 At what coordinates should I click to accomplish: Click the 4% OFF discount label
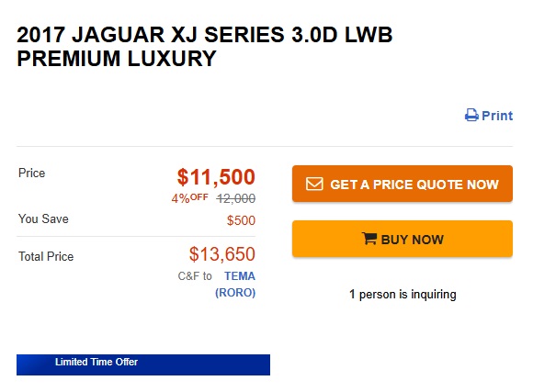pos(189,197)
